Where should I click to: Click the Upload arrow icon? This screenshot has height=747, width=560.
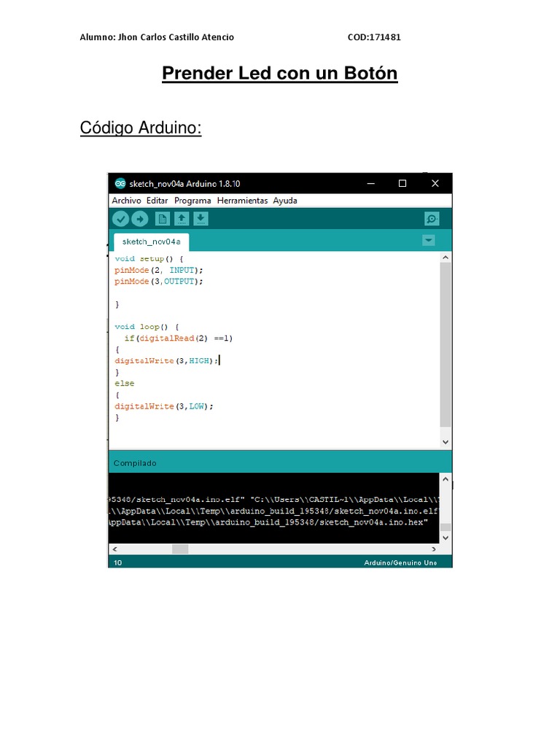click(x=139, y=219)
